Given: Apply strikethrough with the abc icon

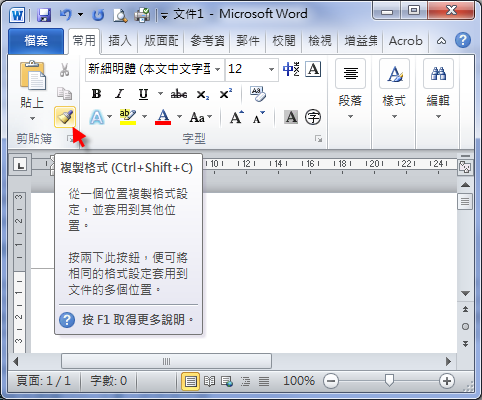Looking at the screenshot, I should (179, 94).
